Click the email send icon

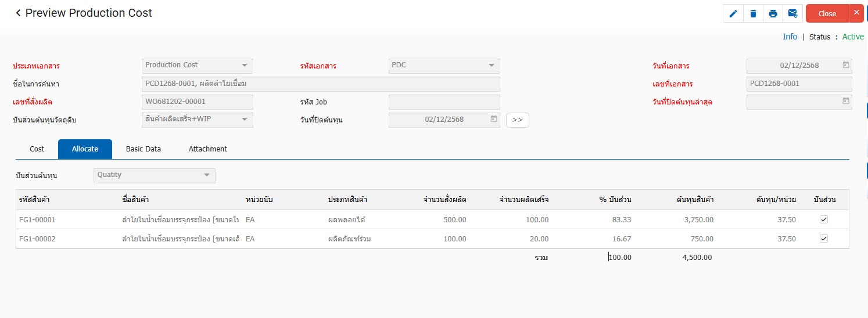click(x=792, y=14)
